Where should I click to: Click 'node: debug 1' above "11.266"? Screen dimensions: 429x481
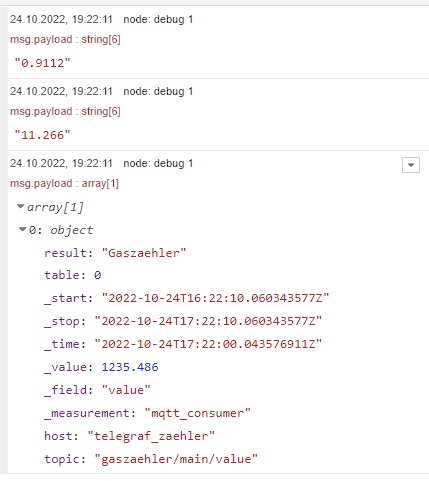(x=158, y=91)
